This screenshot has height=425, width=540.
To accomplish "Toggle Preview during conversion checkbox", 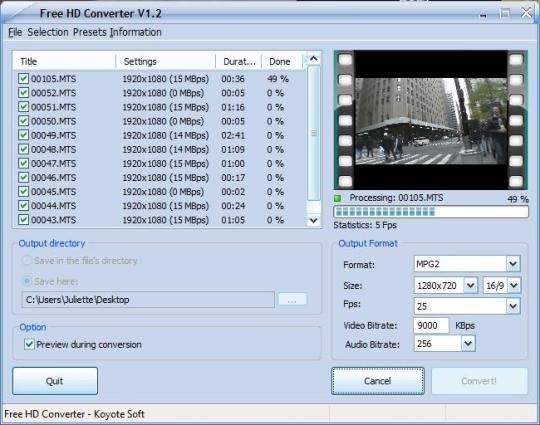I will point(29,344).
